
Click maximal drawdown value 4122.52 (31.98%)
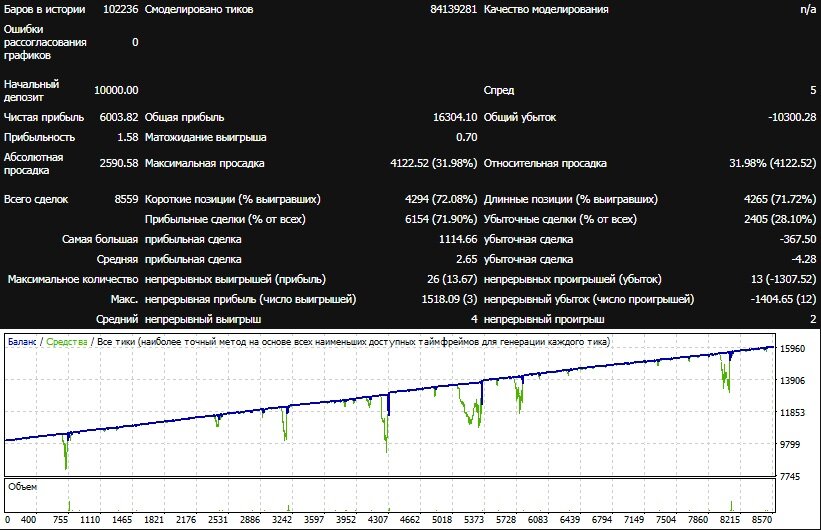point(434,163)
